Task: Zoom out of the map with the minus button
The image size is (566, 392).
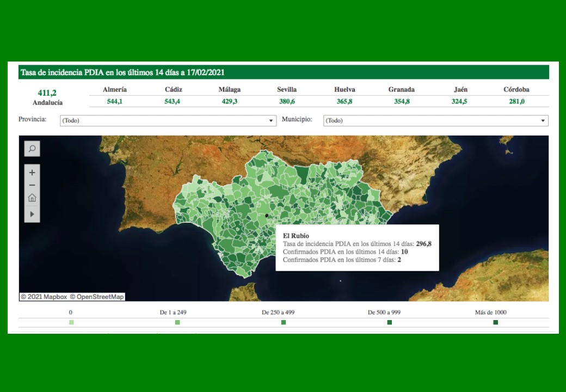Action: [32, 186]
